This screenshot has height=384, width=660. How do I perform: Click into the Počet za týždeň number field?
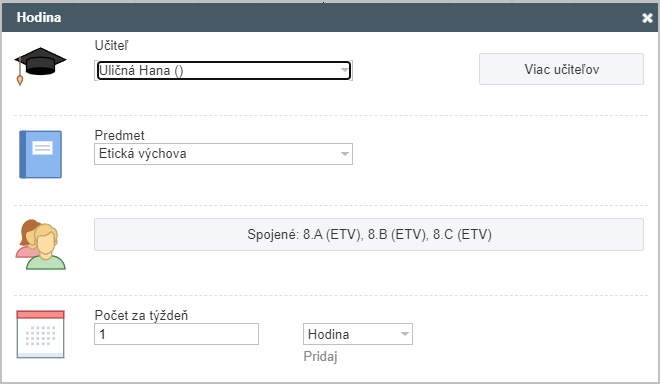176,334
